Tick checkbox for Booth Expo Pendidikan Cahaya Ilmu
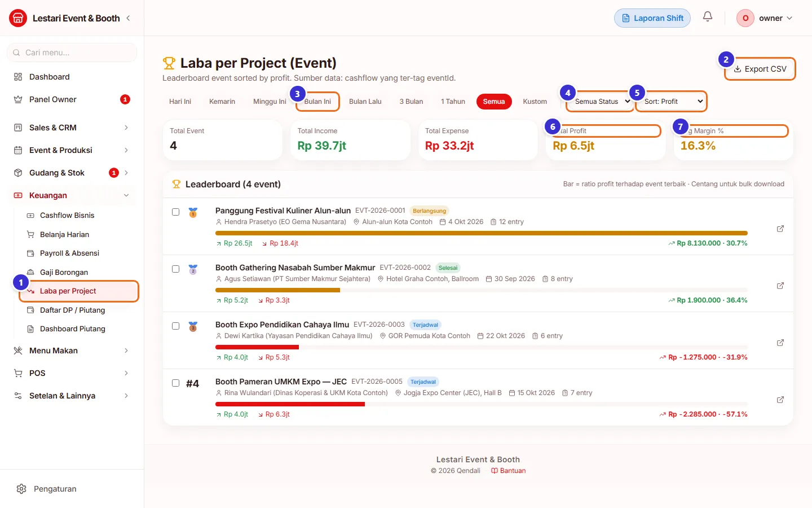812x508 pixels. click(x=176, y=326)
